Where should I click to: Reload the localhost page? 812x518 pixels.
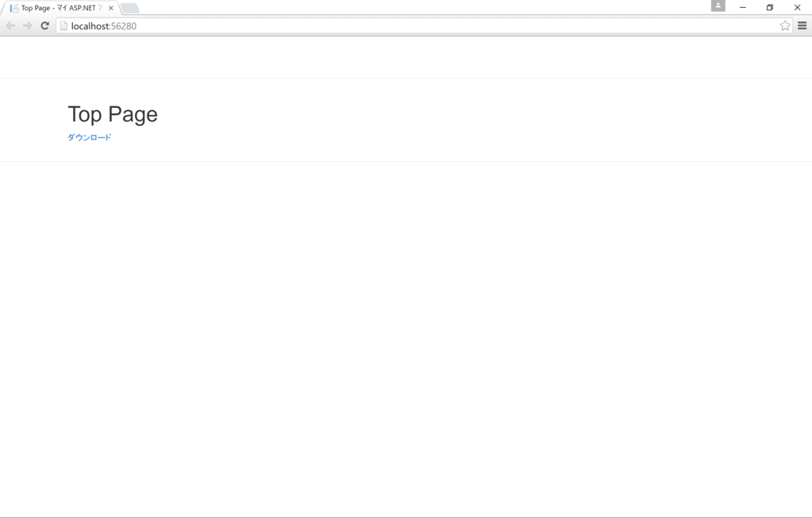[45, 25]
